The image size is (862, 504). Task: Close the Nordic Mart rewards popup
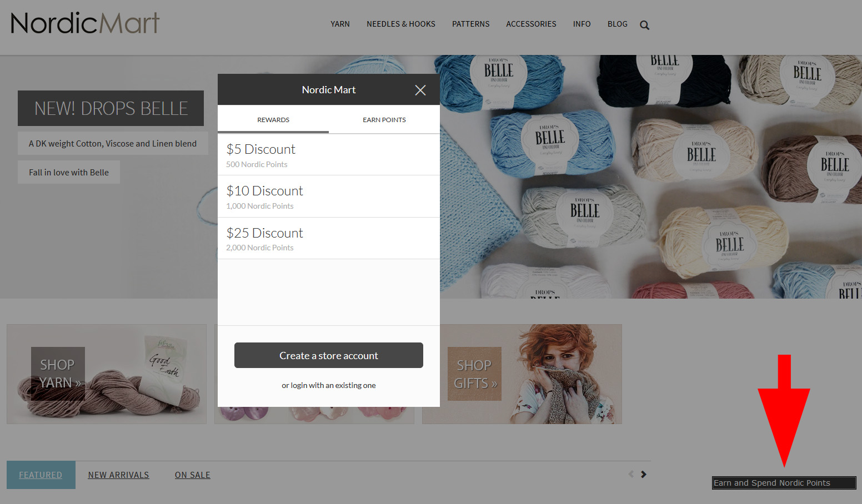(420, 90)
